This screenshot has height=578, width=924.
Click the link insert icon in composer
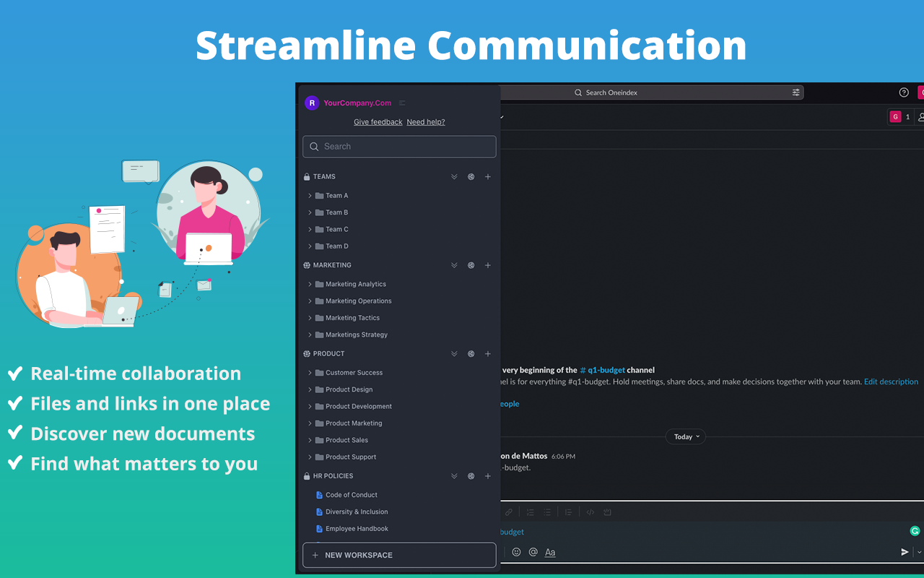pos(509,512)
